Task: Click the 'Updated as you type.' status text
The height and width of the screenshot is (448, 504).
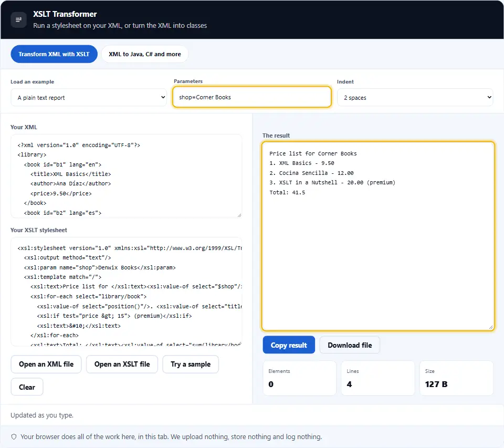Action: (42, 415)
